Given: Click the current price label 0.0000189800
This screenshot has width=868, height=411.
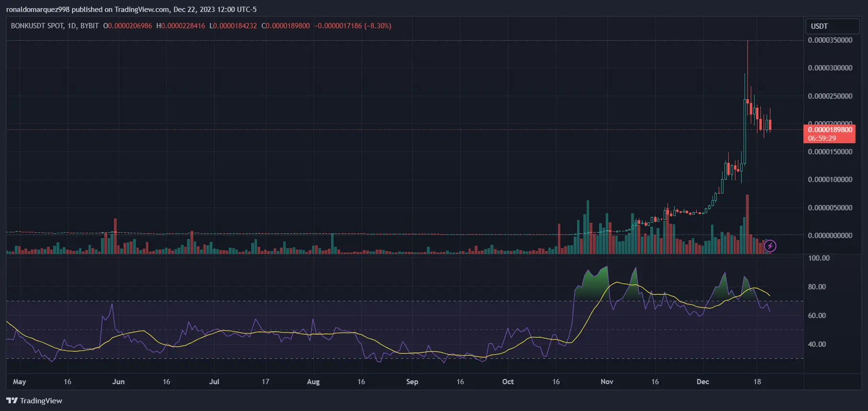Looking at the screenshot, I should pyautogui.click(x=830, y=130).
